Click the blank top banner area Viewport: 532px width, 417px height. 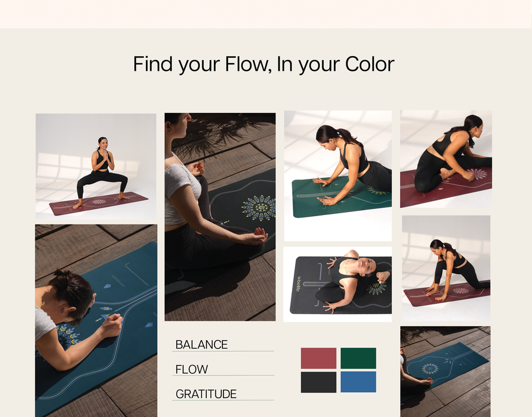point(266,14)
